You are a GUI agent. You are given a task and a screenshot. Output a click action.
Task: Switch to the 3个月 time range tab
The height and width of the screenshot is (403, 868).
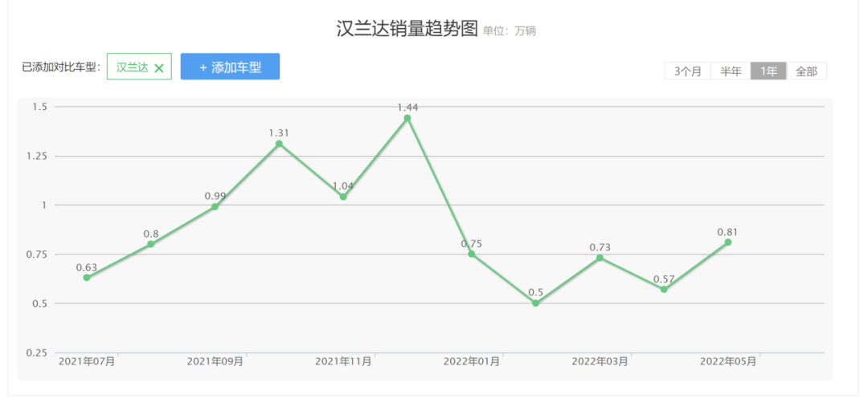687,71
